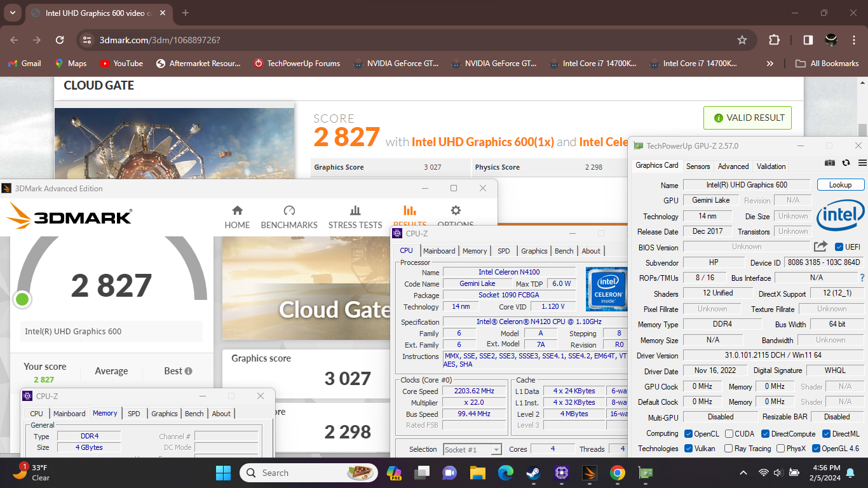The image size is (868, 488).
Task: Show hidden system tray icons chevron
Action: click(743, 473)
